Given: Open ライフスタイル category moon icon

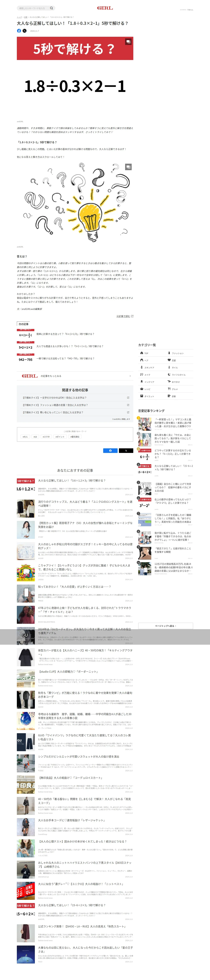Looking at the screenshot, I should (169, 374).
